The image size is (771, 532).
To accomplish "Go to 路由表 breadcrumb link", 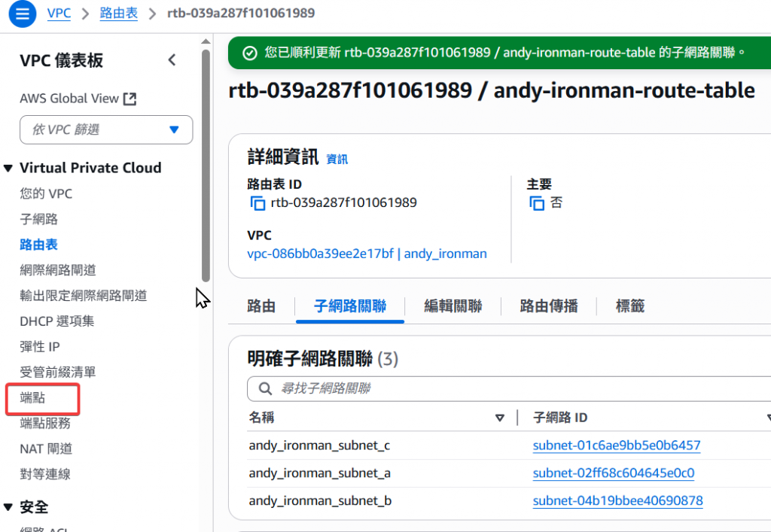I will coord(118,13).
